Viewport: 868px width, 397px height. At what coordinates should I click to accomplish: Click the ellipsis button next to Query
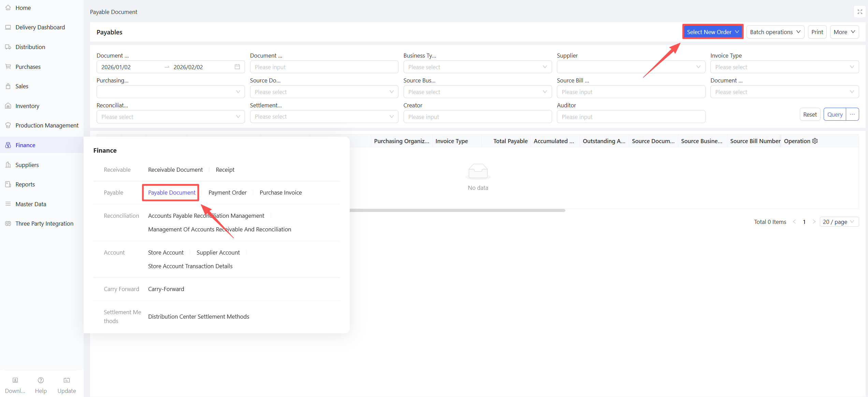852,114
